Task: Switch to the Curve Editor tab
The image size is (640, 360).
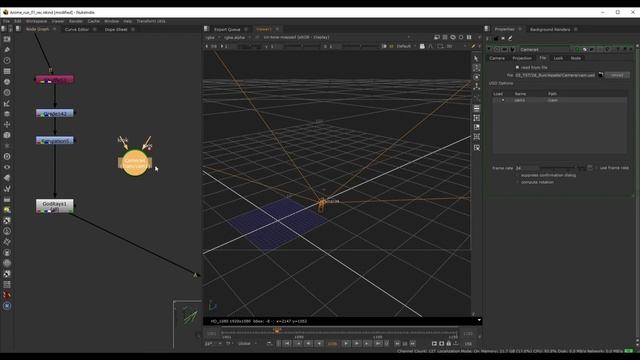Action: pos(77,29)
